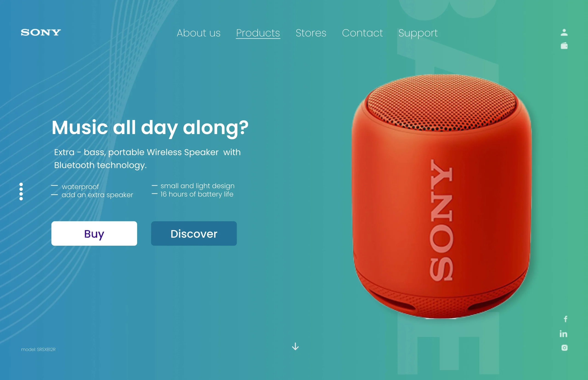Click the blue Discover button
588x380 pixels.
pos(194,234)
